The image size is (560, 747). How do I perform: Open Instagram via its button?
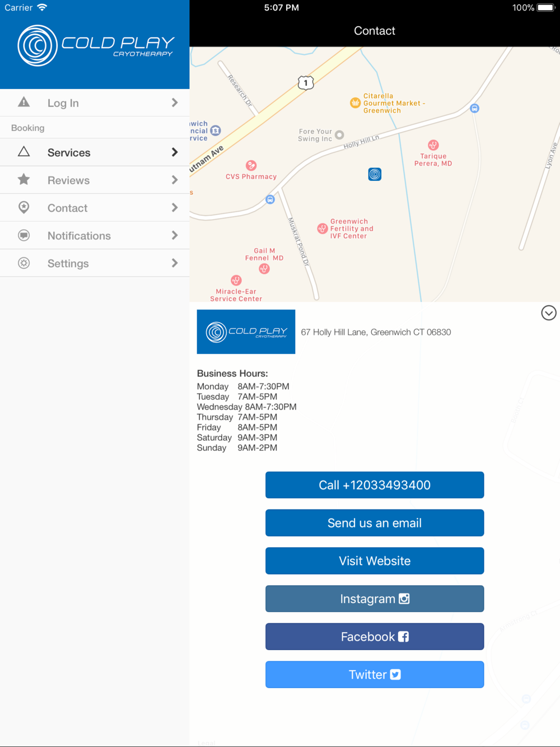click(375, 599)
